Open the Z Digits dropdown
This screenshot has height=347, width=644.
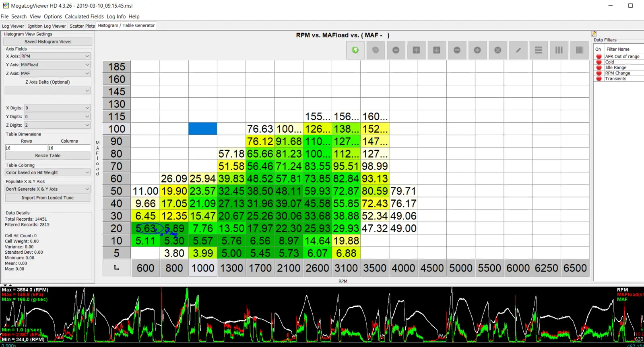pos(57,125)
